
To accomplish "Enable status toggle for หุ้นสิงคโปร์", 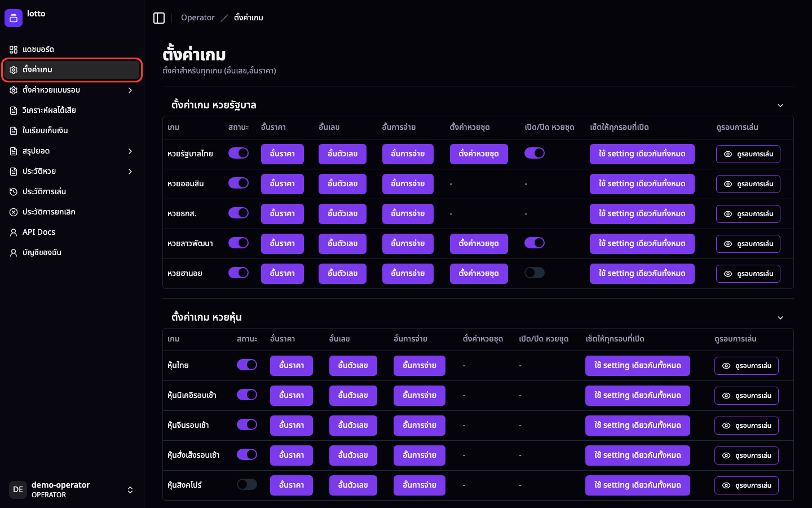I will [x=247, y=484].
